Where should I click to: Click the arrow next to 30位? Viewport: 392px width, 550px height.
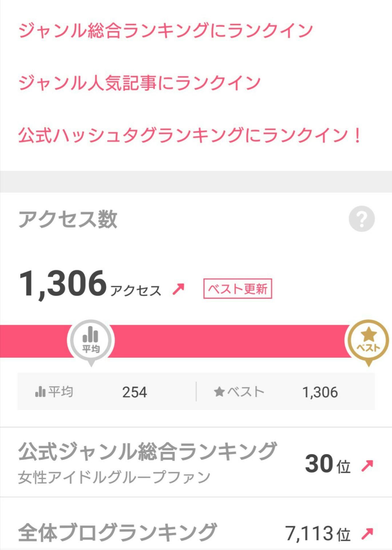point(367,465)
